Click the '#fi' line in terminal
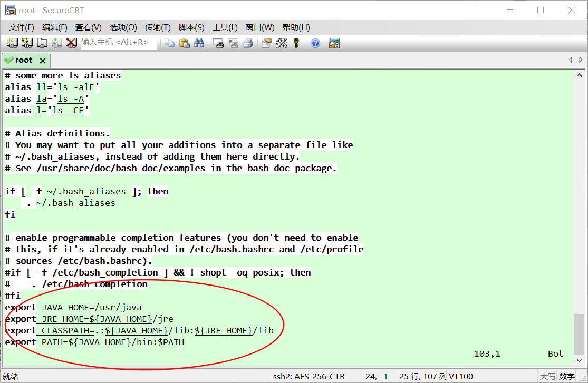The image size is (588, 383). tap(13, 296)
